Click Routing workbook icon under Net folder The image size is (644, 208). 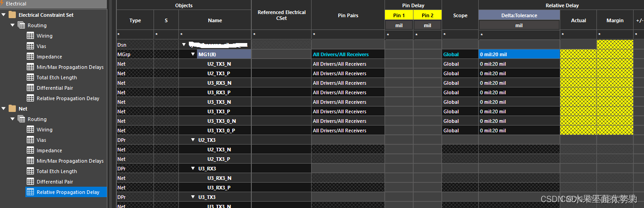[x=21, y=119]
